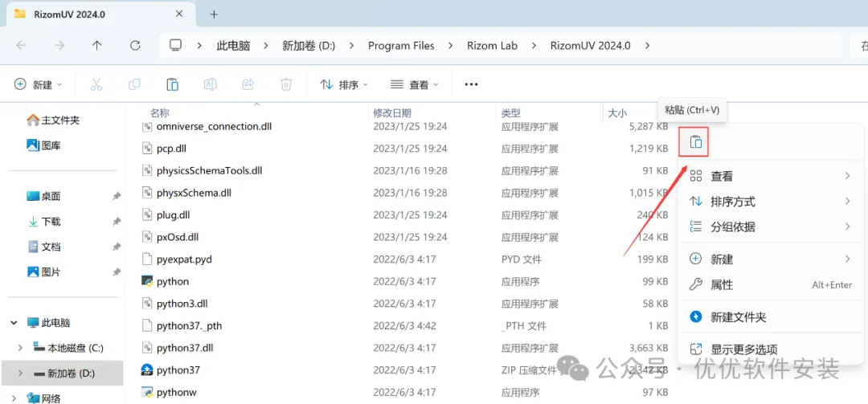Click the chevron after RizomUV 2024.0 in address bar
The height and width of the screenshot is (404, 868).
pos(649,46)
